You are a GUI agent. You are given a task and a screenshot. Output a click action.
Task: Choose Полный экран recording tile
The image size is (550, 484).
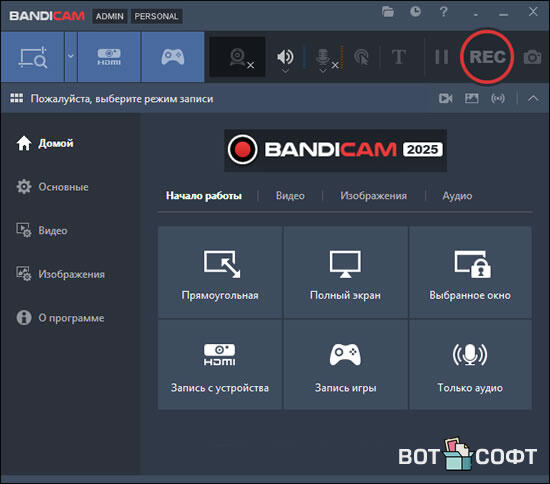[x=346, y=272]
